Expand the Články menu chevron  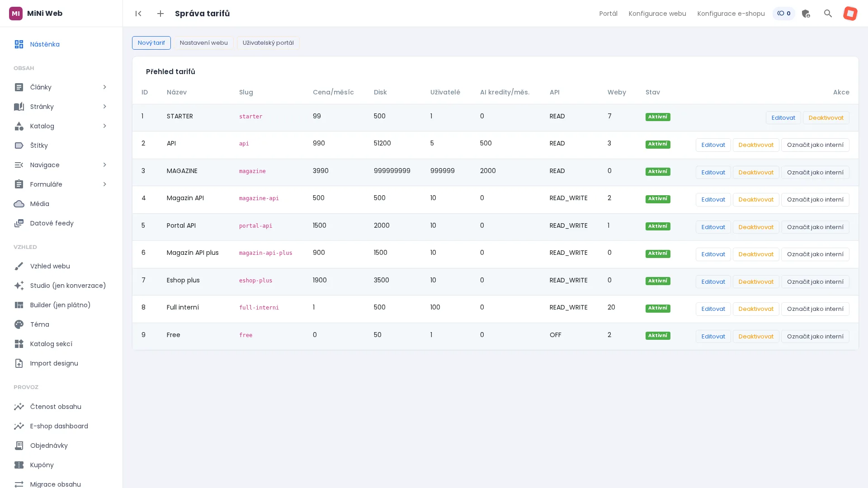tap(104, 87)
